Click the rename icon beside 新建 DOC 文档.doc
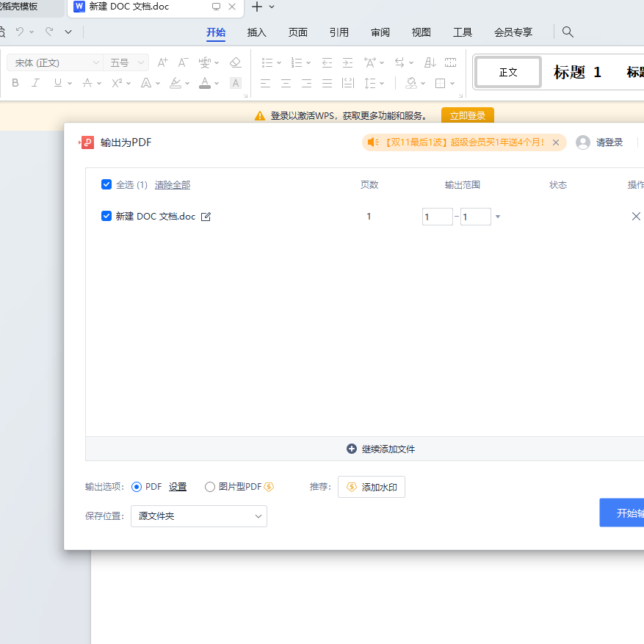Image resolution: width=644 pixels, height=644 pixels. tap(206, 217)
